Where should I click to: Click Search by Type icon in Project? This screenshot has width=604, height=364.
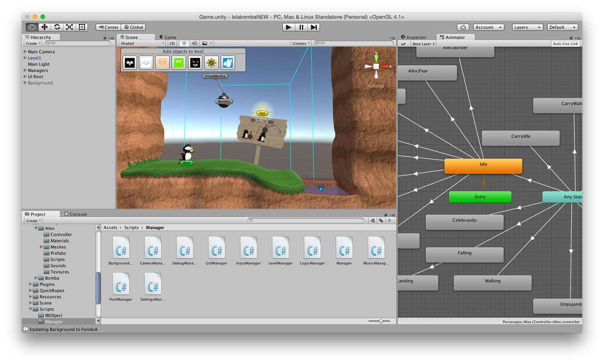coord(373,221)
